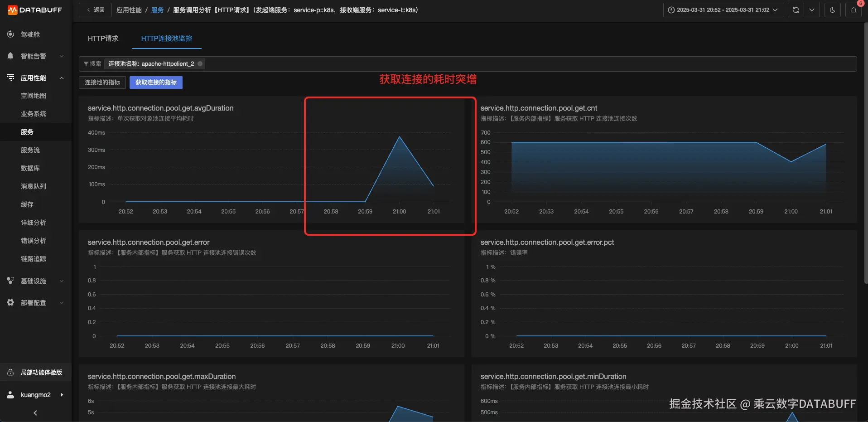Viewport: 868px width, 422px height.
Task: Click the 智能告警 bell icon
Action: pos(10,56)
